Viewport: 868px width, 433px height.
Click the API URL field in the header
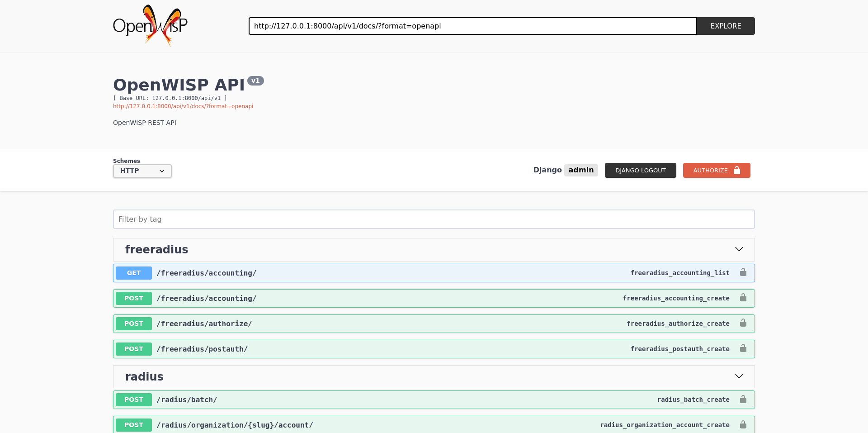[472, 26]
